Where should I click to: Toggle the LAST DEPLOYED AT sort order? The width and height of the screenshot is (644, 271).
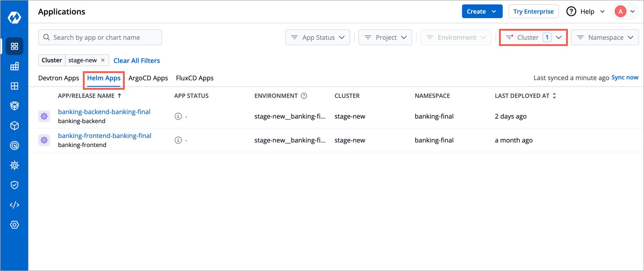(x=554, y=96)
